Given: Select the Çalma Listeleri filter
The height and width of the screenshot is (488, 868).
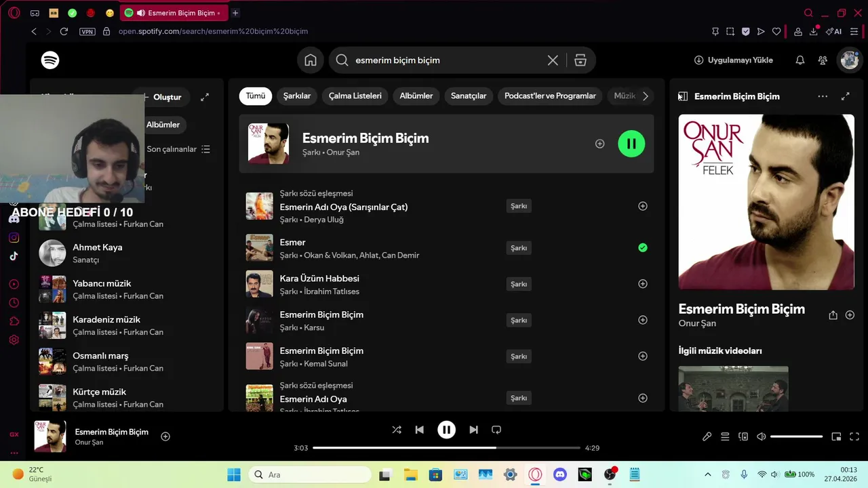Looking at the screenshot, I should [x=355, y=96].
